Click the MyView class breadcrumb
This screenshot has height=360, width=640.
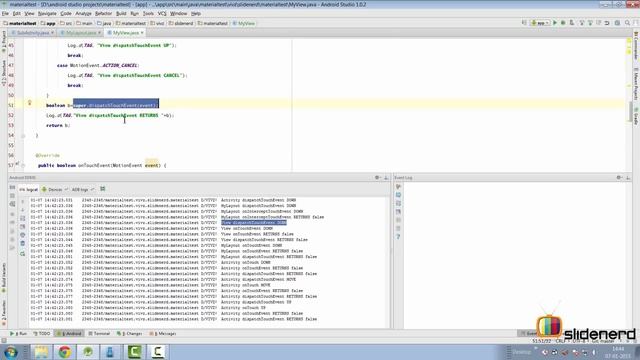244,23
